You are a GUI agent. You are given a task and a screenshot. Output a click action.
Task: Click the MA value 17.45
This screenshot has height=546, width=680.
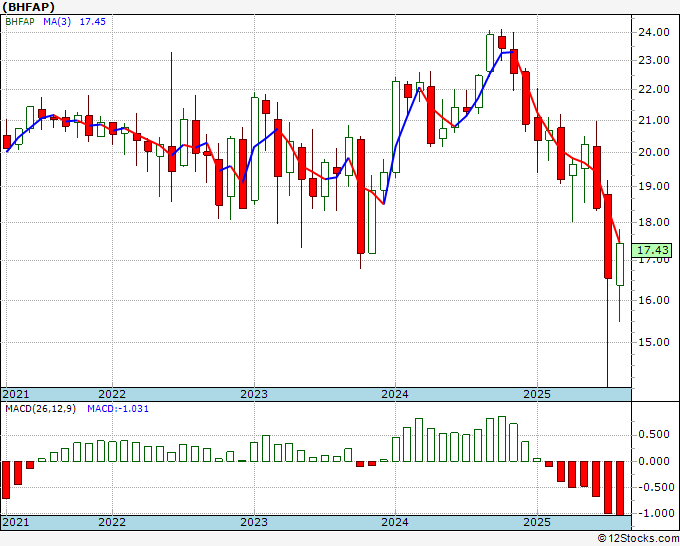click(92, 21)
